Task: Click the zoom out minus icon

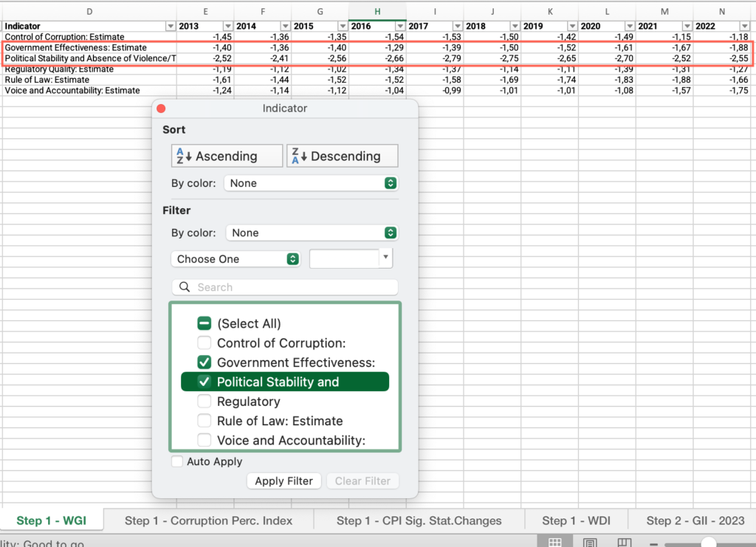Action: [x=654, y=543]
